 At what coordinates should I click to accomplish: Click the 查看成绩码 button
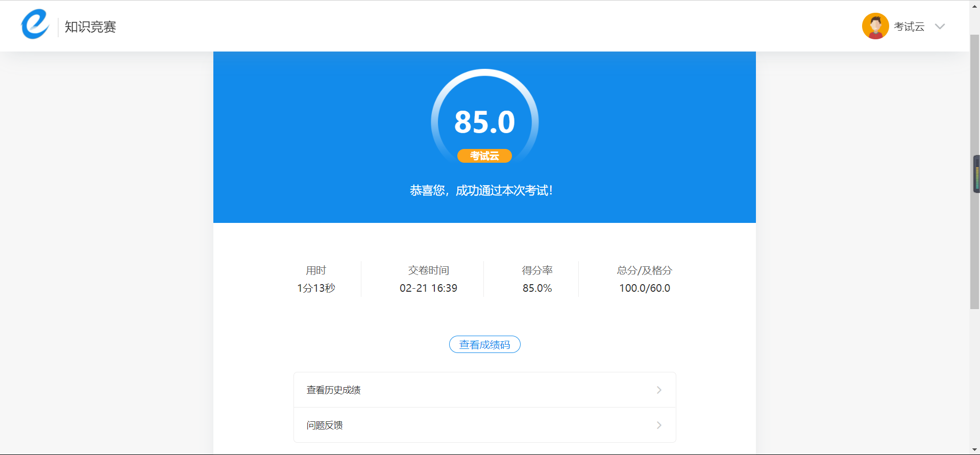(x=484, y=344)
